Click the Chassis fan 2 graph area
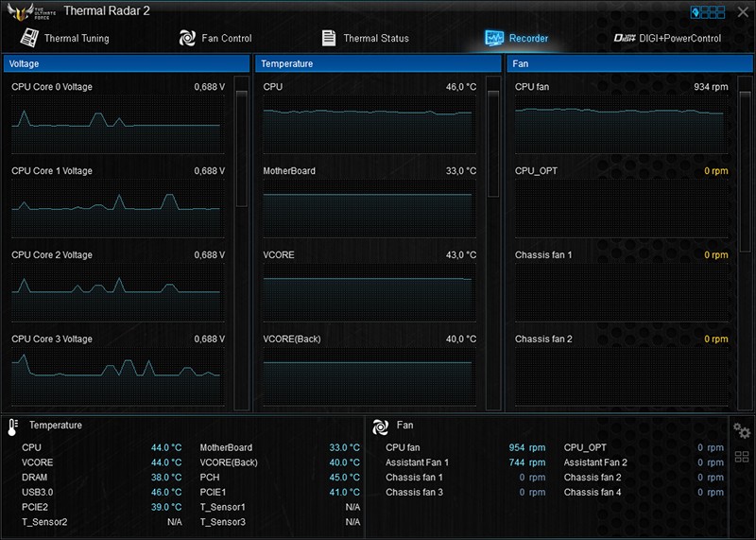Viewport: 756px width, 540px height. coord(622,376)
